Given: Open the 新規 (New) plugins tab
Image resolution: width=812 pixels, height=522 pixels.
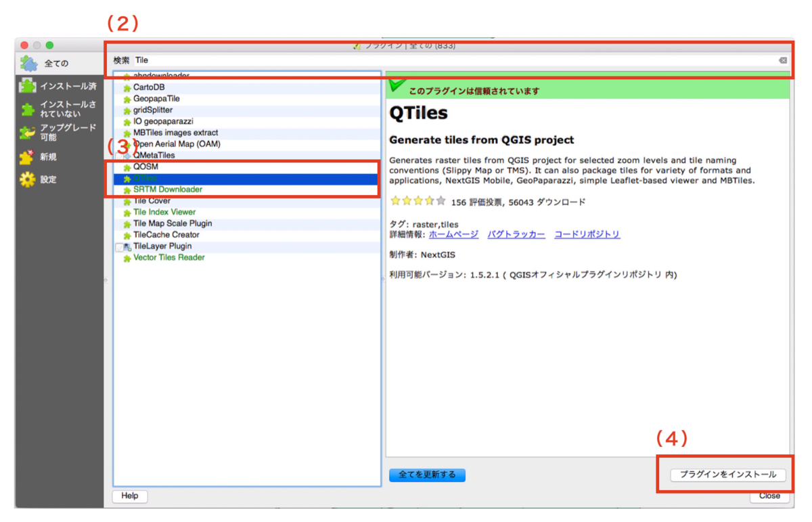Looking at the screenshot, I should [x=60, y=156].
